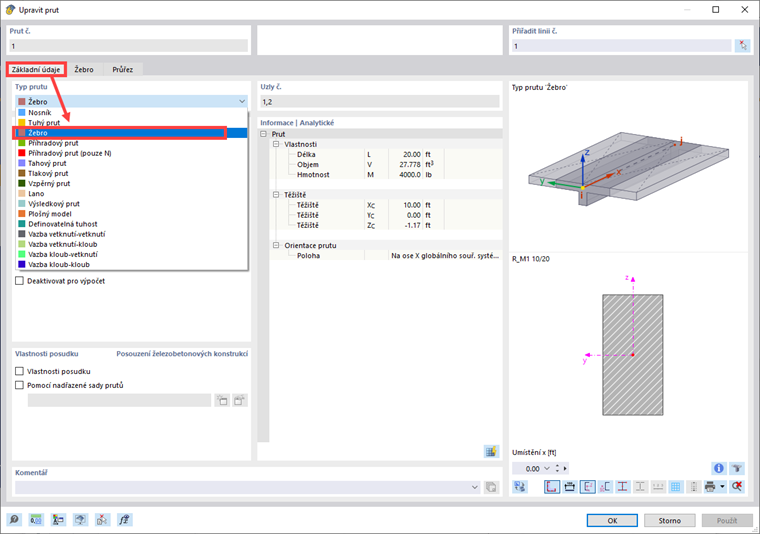Select 'Nosník' member type from list
The width and height of the screenshot is (760, 534).
[131, 112]
